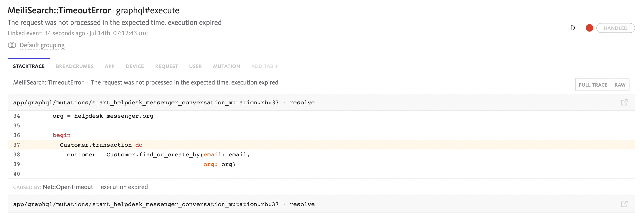Click the red severity indicator dot
This screenshot has width=644, height=216.
[589, 28]
